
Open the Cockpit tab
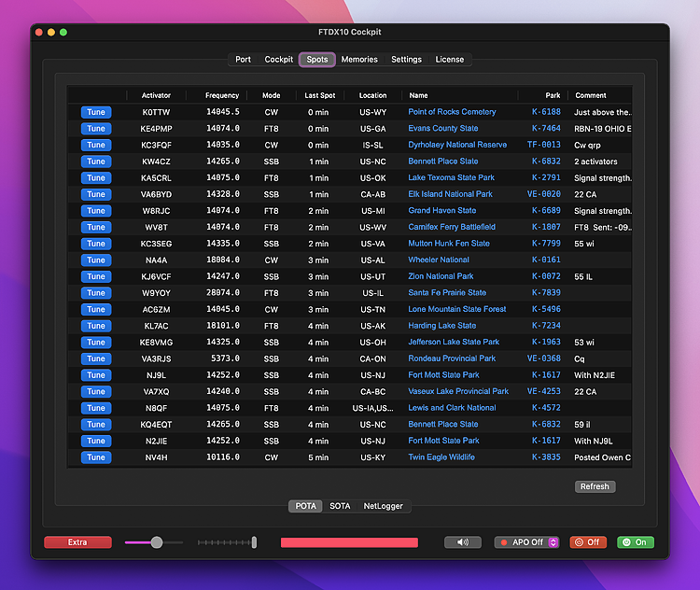(279, 60)
